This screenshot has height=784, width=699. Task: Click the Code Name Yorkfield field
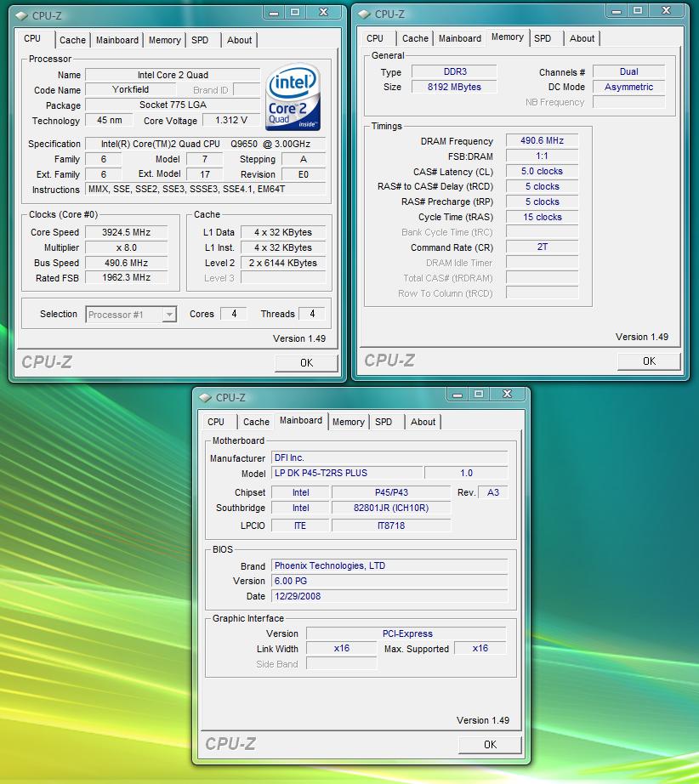(x=130, y=89)
